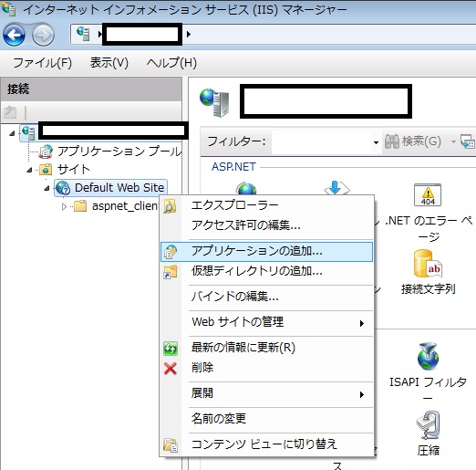The width and height of the screenshot is (476, 470).
Task: Click the filter text input field
Action: click(x=321, y=142)
